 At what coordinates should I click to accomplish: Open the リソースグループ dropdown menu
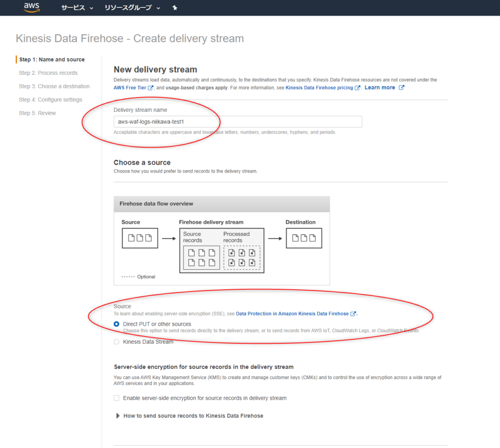point(132,8)
